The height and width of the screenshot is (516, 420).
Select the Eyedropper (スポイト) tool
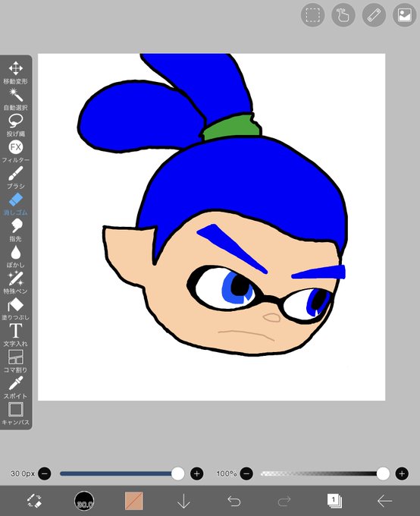(x=15, y=387)
